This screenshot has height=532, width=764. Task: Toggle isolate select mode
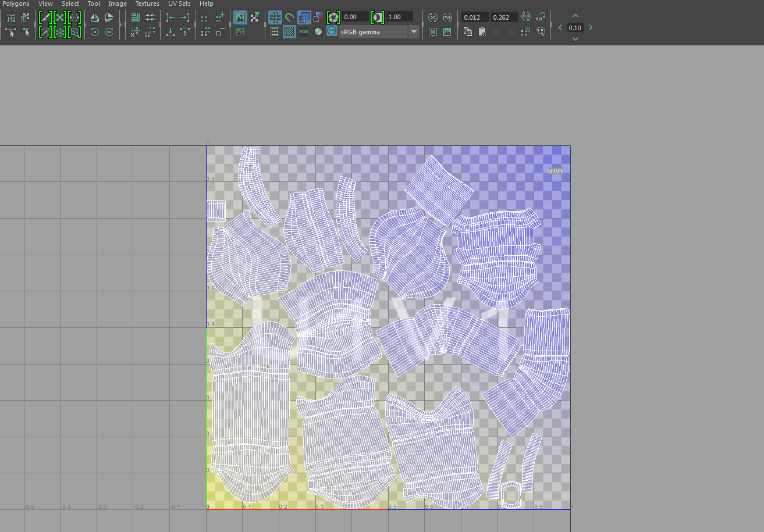tap(205, 17)
